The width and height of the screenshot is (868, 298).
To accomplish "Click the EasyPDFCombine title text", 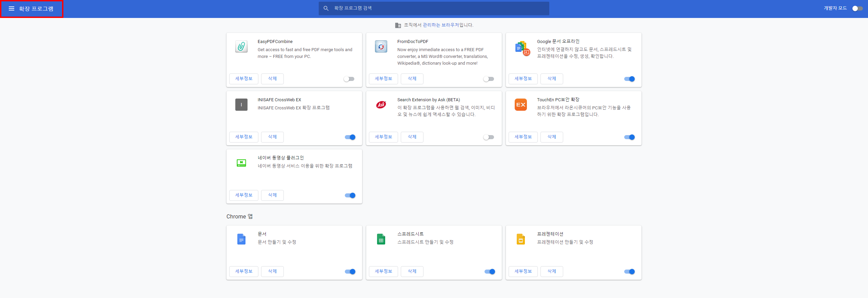I will [x=275, y=42].
